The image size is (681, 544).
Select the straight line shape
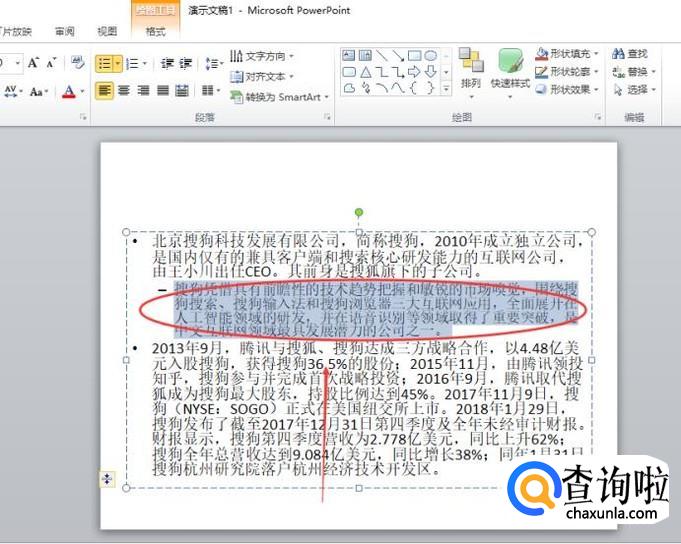tap(382, 56)
